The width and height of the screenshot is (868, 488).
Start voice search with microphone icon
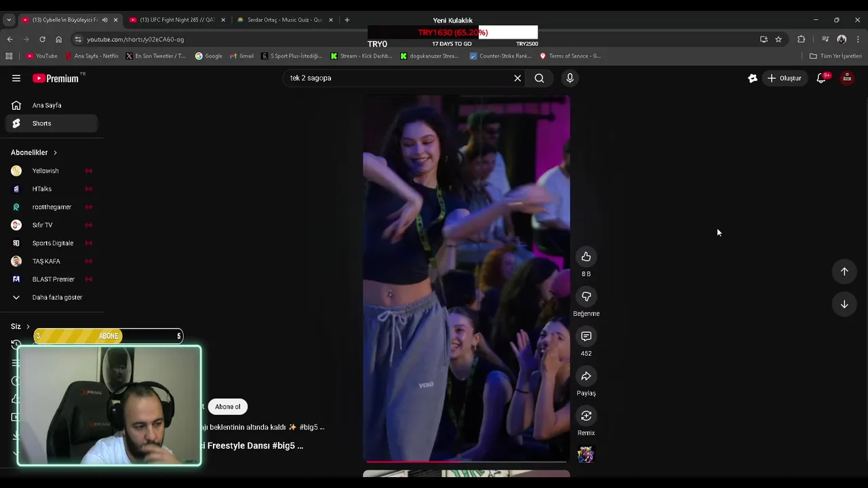point(570,78)
